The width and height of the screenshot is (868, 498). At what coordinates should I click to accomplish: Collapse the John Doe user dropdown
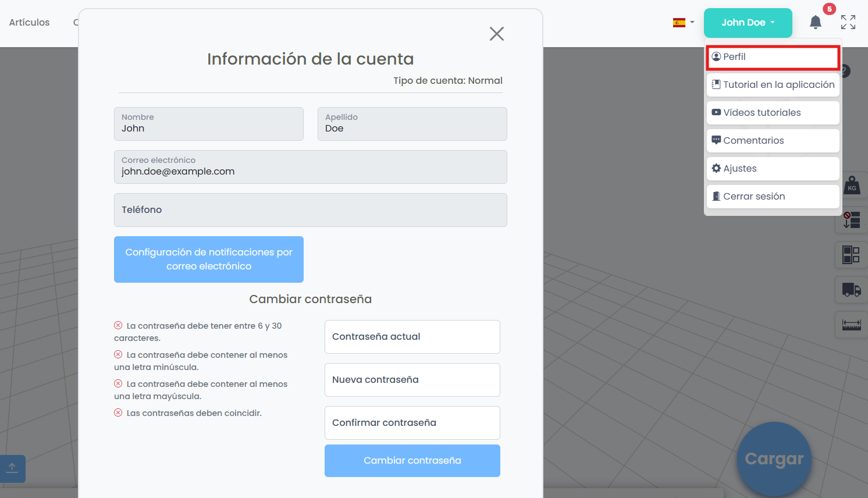pos(748,23)
